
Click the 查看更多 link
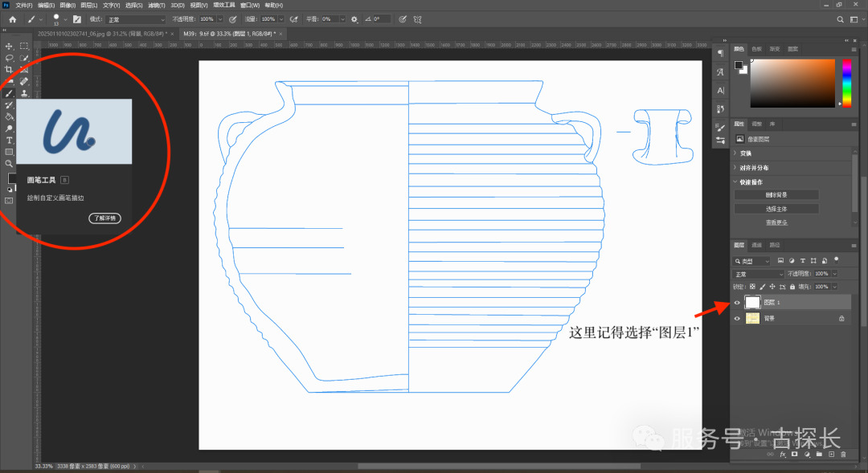(776, 222)
